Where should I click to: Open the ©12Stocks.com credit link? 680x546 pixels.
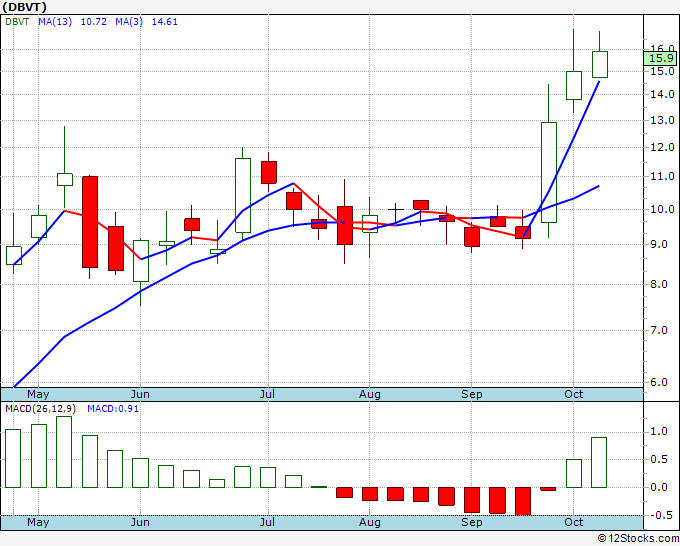point(638,539)
